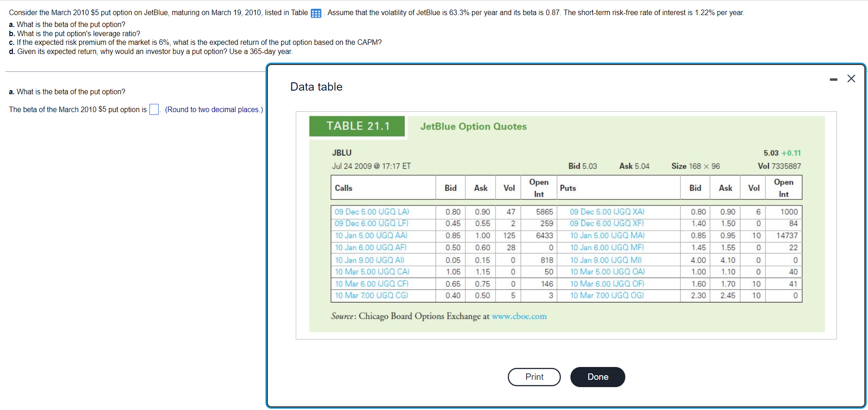Click the put option beta answer box
868x410 pixels.
(x=154, y=110)
